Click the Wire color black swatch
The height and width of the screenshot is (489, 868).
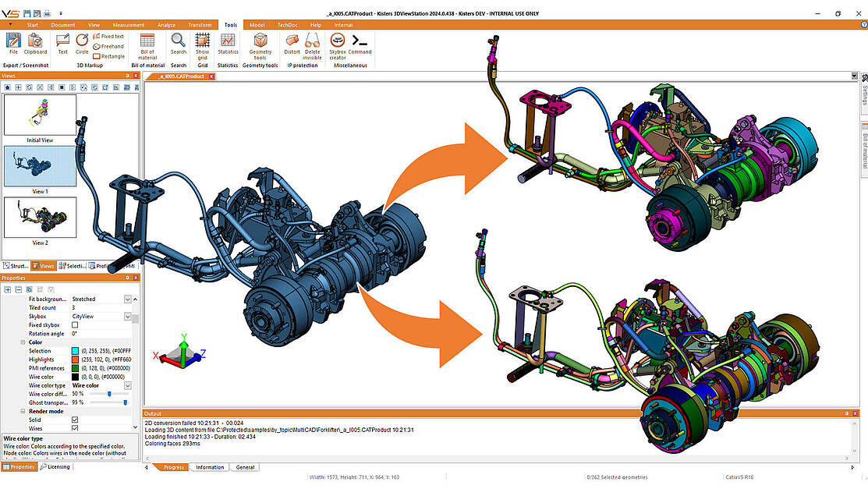pyautogui.click(x=76, y=377)
